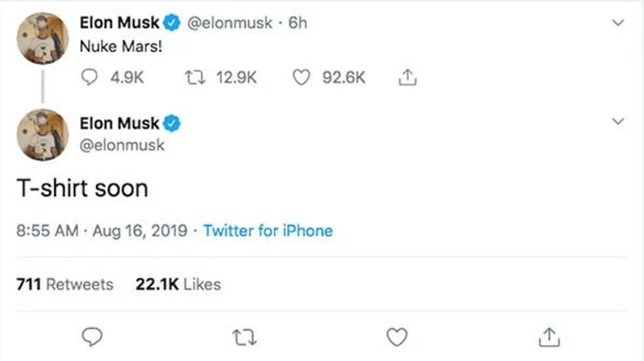
Task: View the 22.1K Likes list
Action: click(x=178, y=284)
